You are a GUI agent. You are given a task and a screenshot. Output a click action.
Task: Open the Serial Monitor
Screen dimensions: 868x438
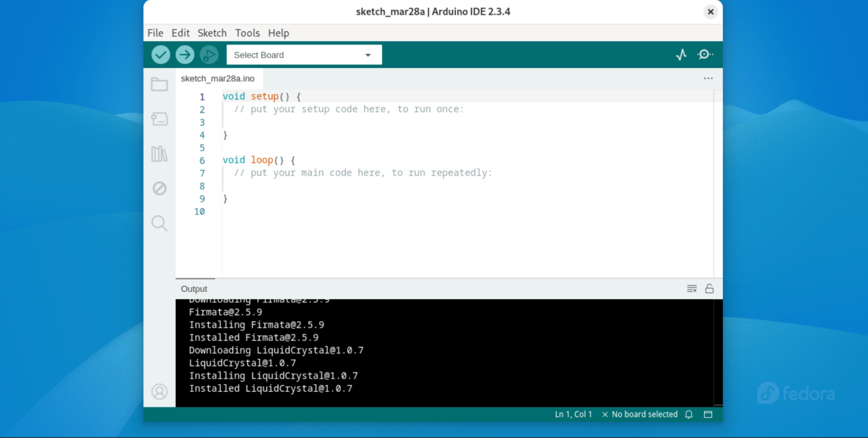pos(705,54)
